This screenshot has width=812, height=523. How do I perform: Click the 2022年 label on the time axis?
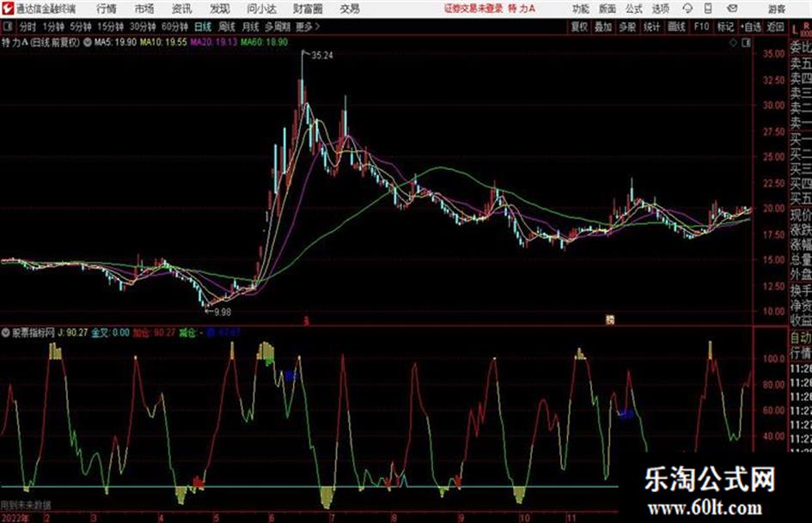click(15, 518)
